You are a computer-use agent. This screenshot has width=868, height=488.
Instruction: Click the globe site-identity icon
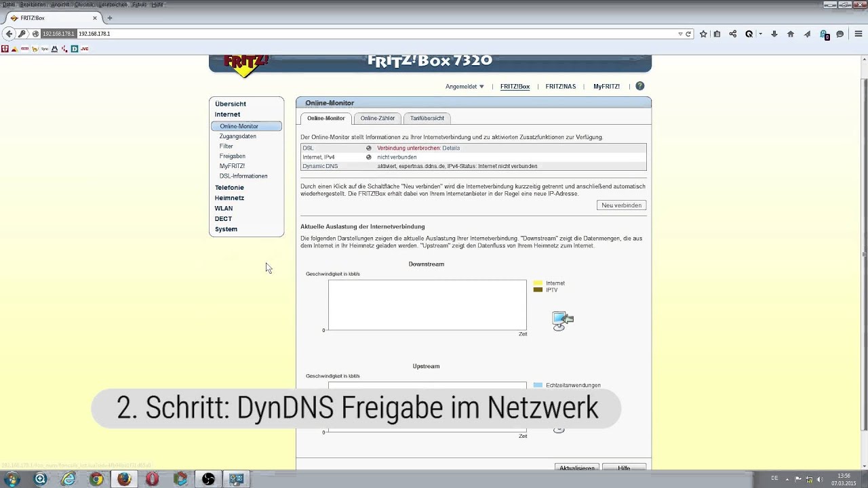pyautogui.click(x=35, y=34)
